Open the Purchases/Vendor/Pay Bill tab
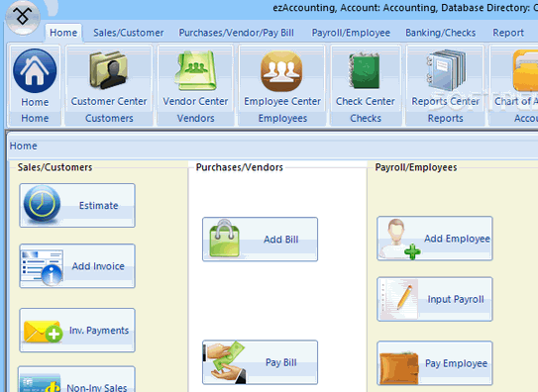Viewport: 538px width, 392px height. (236, 33)
